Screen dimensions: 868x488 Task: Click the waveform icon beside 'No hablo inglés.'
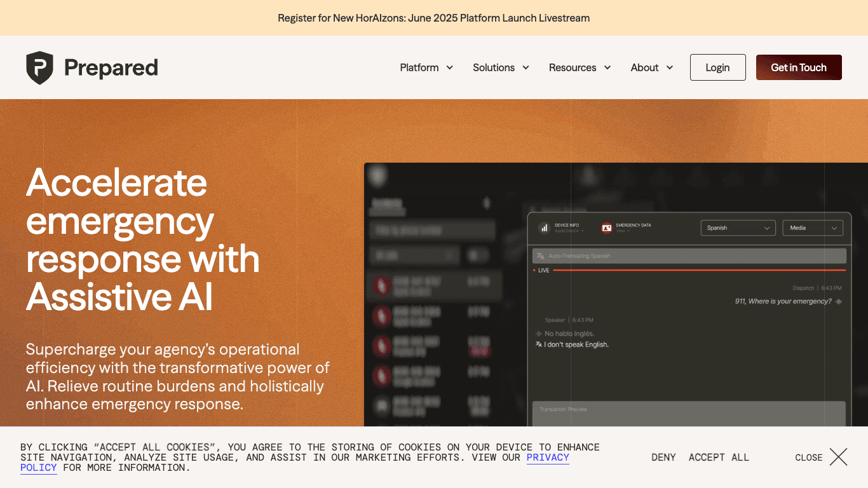point(539,334)
